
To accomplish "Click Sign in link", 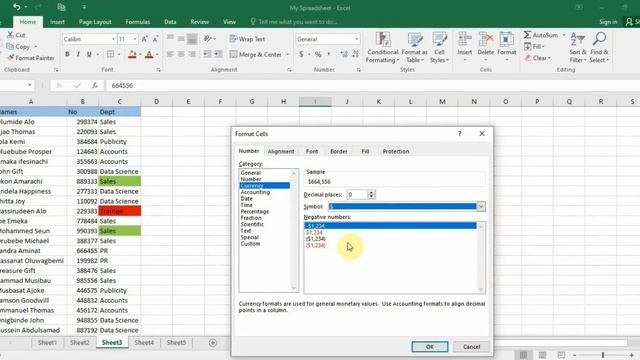I will 608,22.
